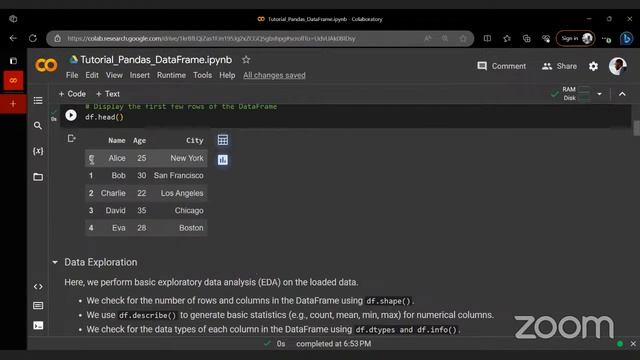Screen dimensions: 640x360
Task: Run the df.head() code cell
Action: [71, 116]
